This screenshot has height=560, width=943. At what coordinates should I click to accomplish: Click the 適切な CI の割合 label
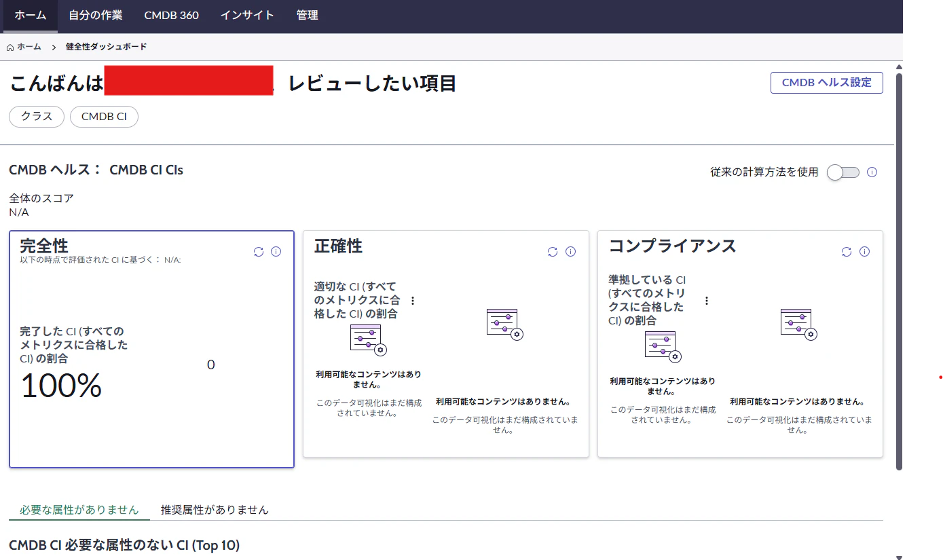[x=358, y=300]
